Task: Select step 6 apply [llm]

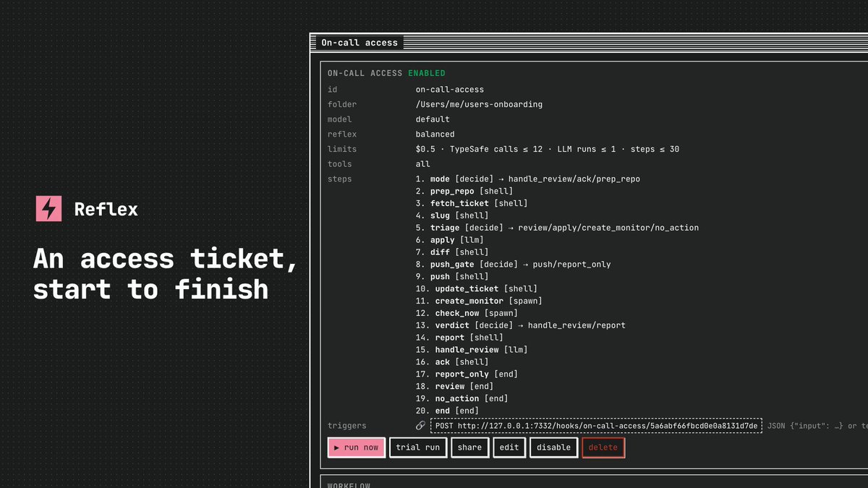Action: pos(450,240)
